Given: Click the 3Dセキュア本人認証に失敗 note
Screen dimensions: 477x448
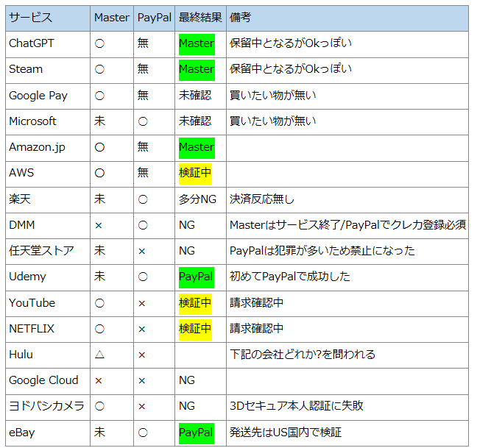Looking at the screenshot, I should coord(297,406).
